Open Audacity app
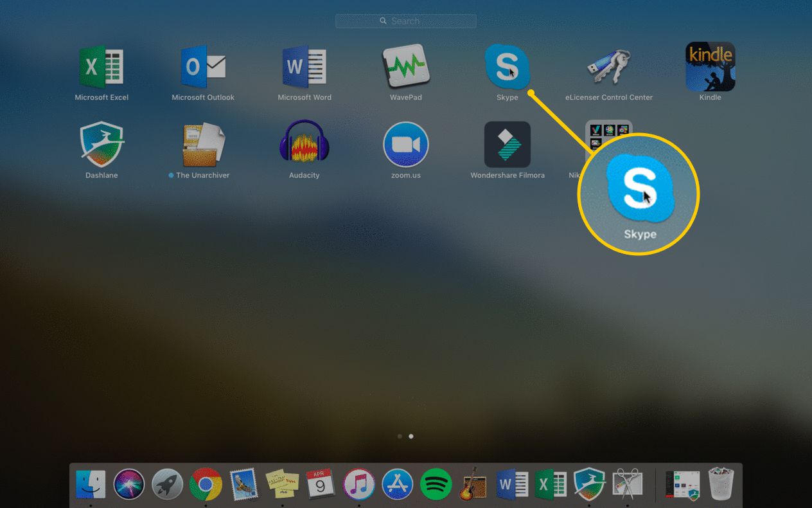 (304, 145)
